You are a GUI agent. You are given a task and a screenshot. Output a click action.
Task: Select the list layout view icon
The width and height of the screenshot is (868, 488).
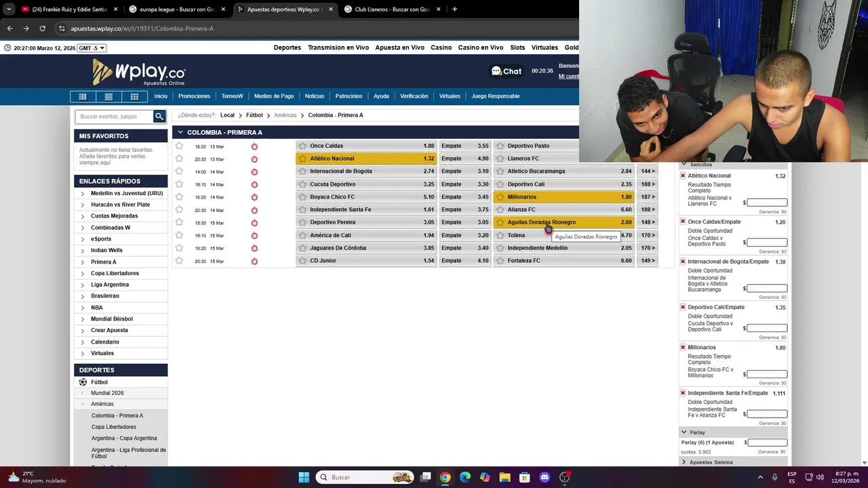[108, 96]
